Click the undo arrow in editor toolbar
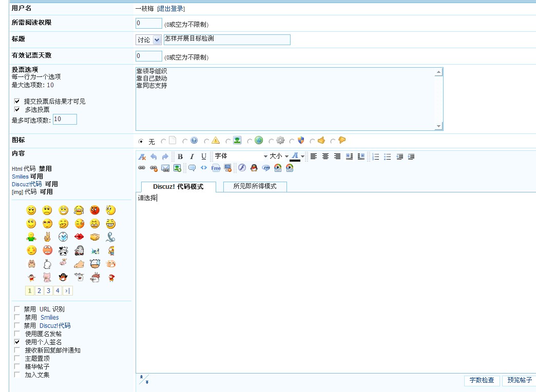Viewport: 536px width, 392px height. tap(154, 156)
